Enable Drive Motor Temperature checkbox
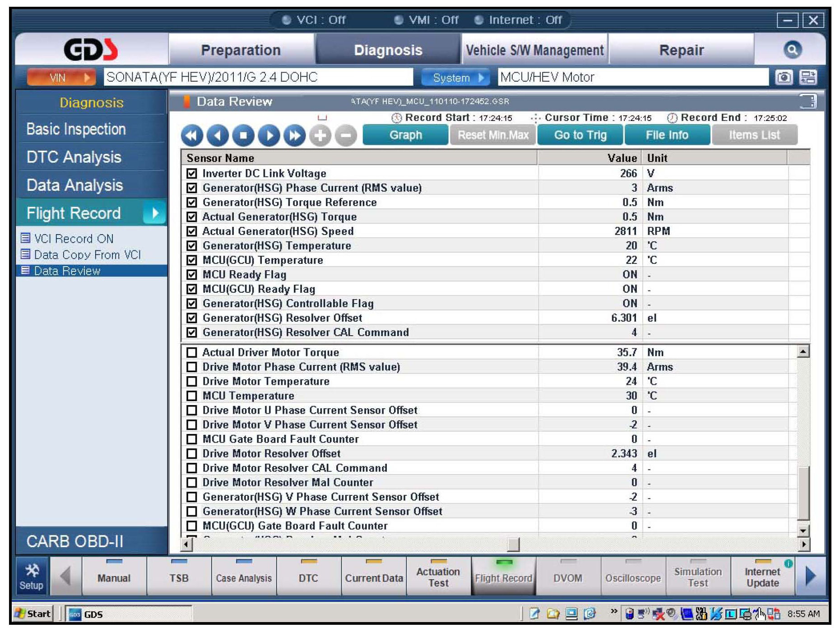This screenshot has height=632, width=840. pyautogui.click(x=192, y=382)
